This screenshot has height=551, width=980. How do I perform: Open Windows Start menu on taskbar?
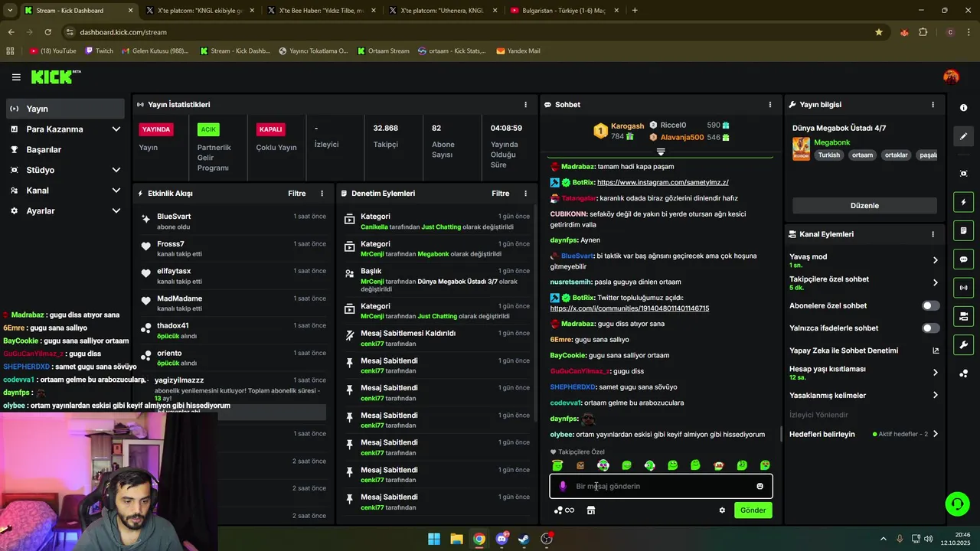pyautogui.click(x=434, y=539)
